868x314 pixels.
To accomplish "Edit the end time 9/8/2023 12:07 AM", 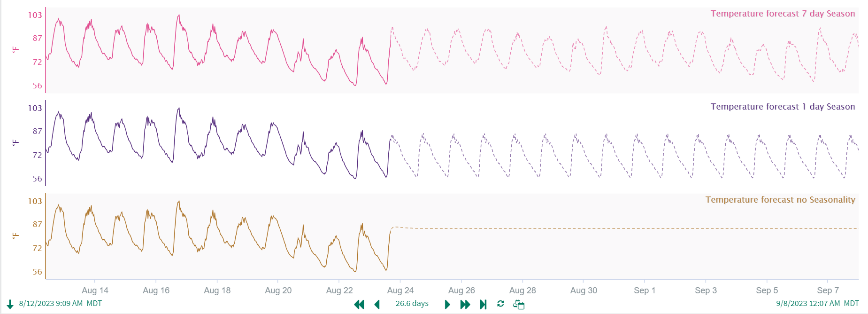I will click(807, 304).
